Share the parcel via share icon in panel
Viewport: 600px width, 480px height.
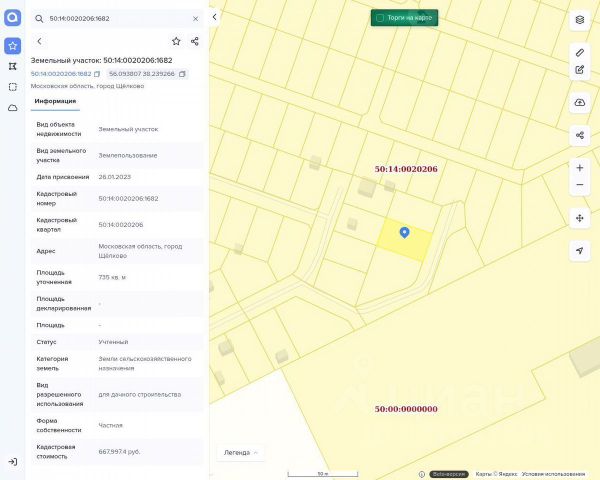(x=195, y=41)
